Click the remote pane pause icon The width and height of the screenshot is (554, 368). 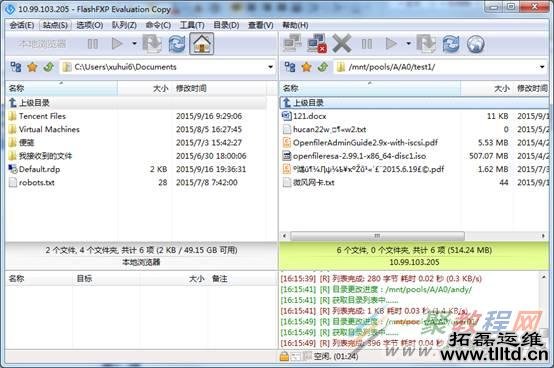pyautogui.click(x=367, y=44)
